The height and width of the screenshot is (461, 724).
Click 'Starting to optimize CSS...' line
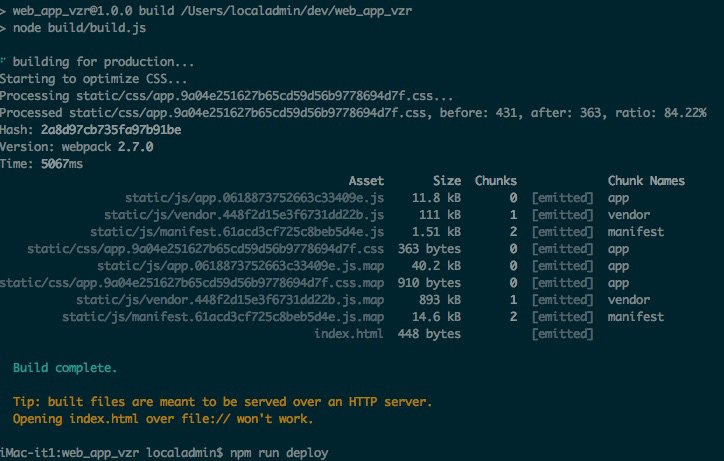pyautogui.click(x=86, y=79)
